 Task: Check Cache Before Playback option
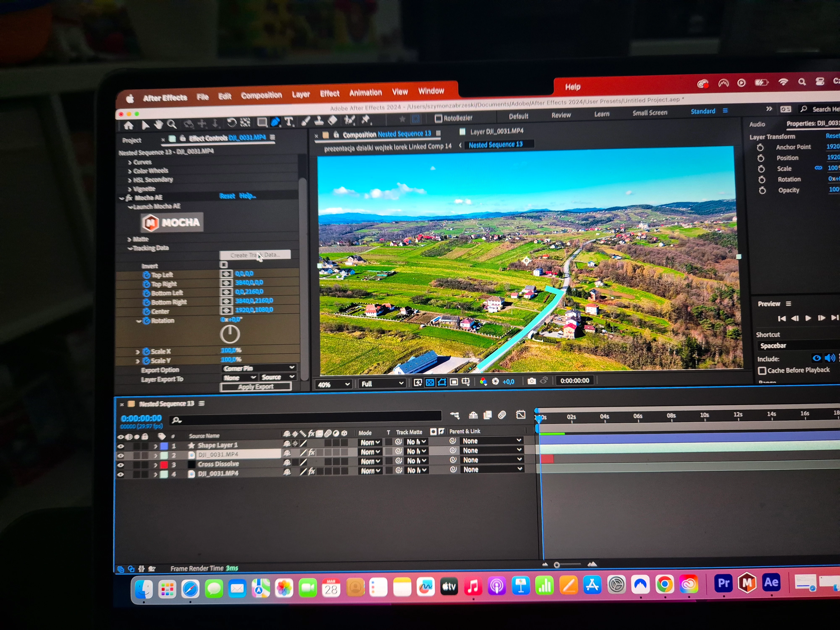762,371
